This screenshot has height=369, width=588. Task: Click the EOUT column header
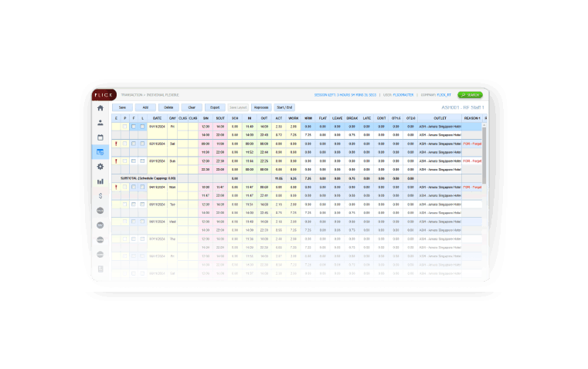click(x=381, y=118)
